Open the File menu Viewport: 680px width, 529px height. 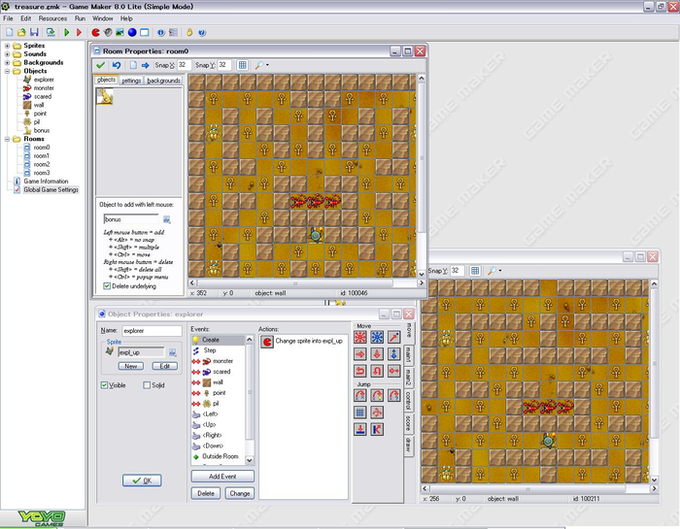tap(8, 19)
